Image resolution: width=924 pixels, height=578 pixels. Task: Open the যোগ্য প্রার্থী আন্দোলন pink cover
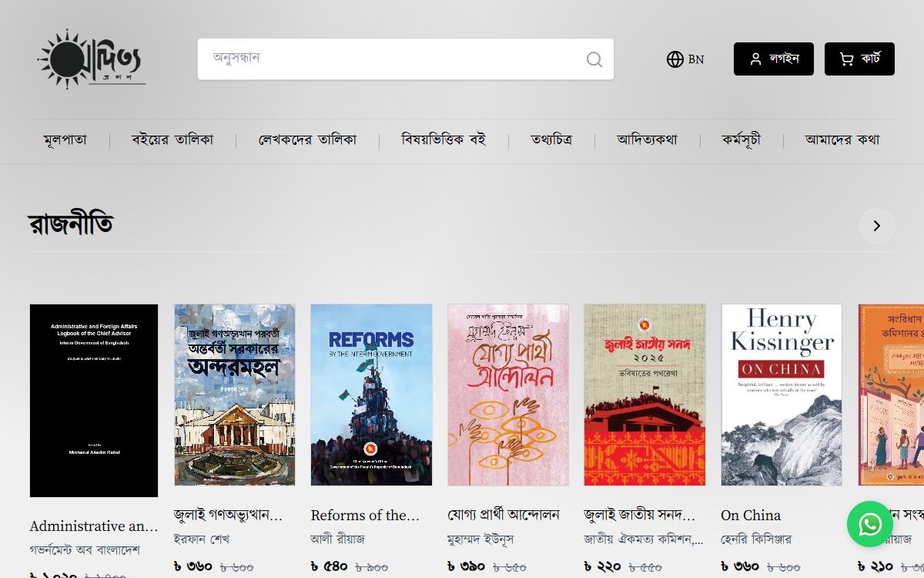point(508,395)
